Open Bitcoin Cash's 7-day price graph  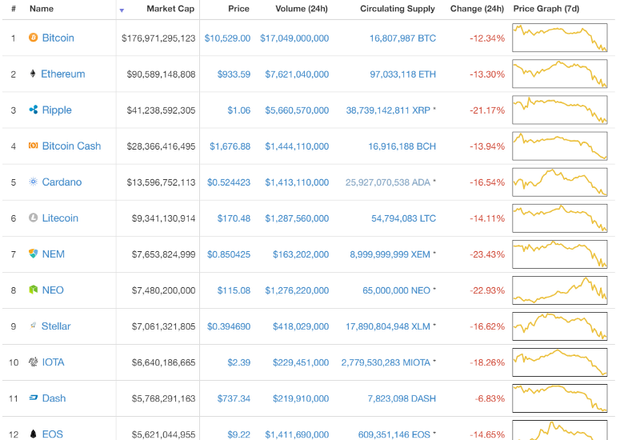coord(560,146)
